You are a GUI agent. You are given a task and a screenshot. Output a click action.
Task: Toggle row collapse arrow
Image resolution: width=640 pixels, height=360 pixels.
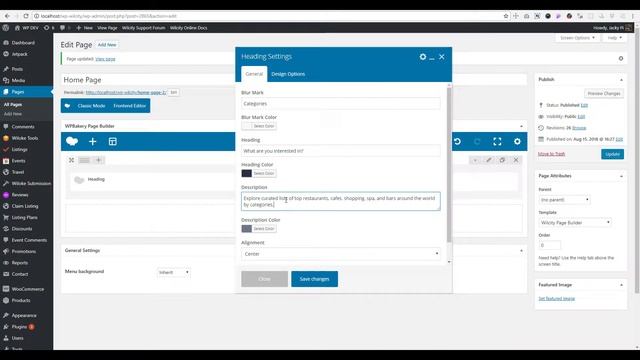[475, 160]
